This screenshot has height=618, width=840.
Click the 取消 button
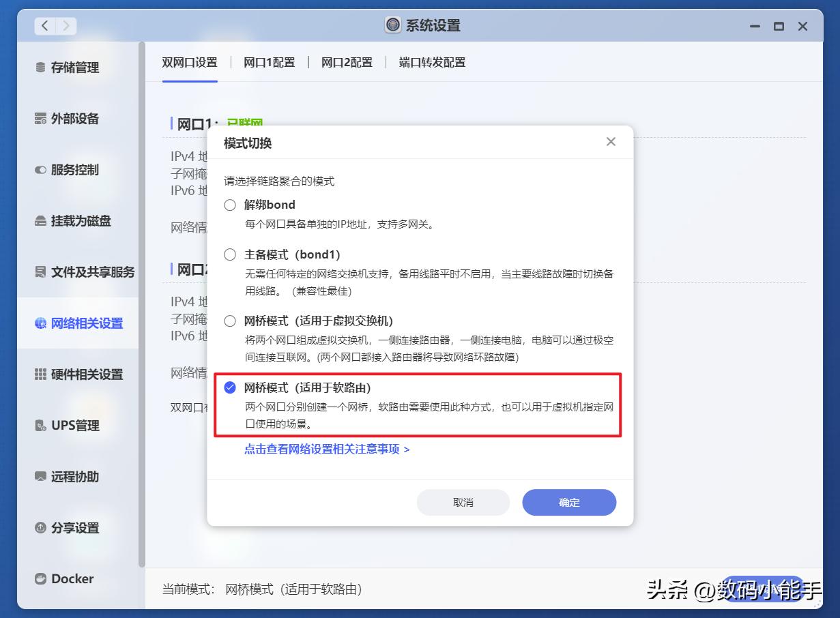tap(463, 502)
